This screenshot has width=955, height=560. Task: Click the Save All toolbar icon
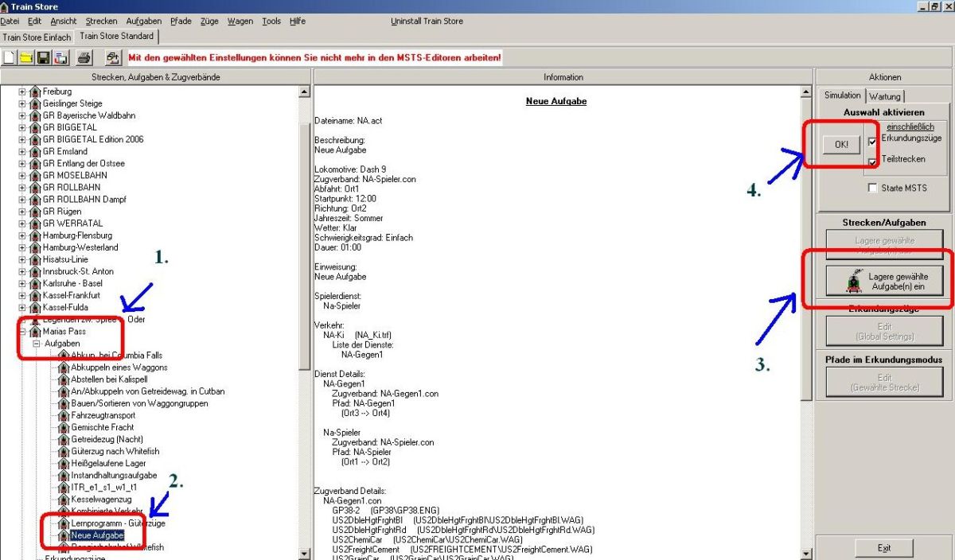[x=60, y=58]
